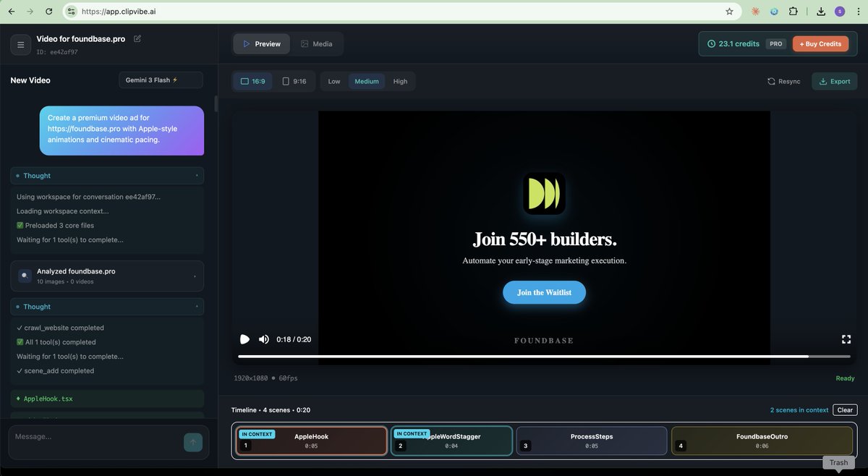Screen dimensions: 868x476
Task: Select 16:9 aspect ratio
Action: tap(252, 81)
